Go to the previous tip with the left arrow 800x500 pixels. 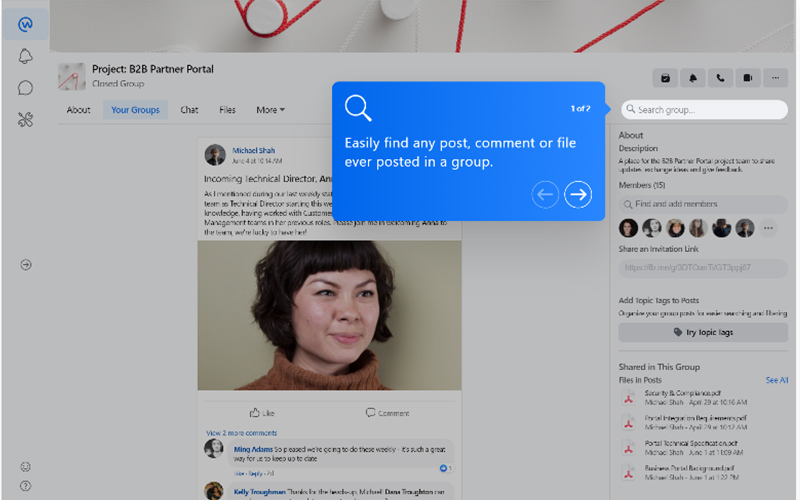(545, 194)
